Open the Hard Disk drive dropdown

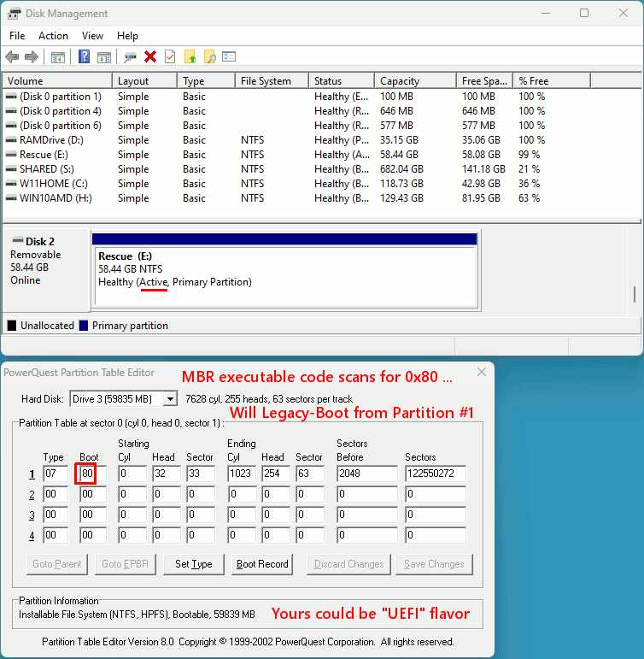[x=170, y=398]
